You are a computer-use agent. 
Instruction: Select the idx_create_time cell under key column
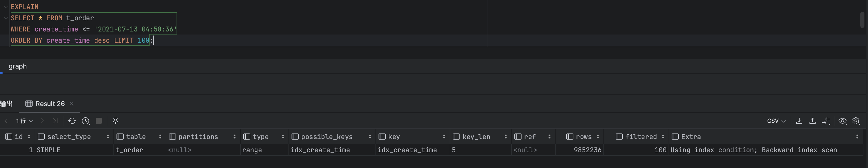point(407,150)
